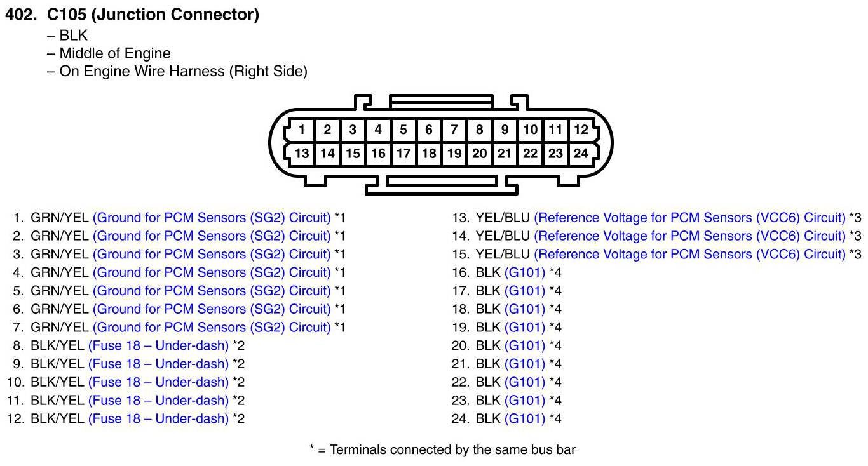The width and height of the screenshot is (868, 466).
Task: Click terminal 8 box in connector
Action: click(x=479, y=130)
